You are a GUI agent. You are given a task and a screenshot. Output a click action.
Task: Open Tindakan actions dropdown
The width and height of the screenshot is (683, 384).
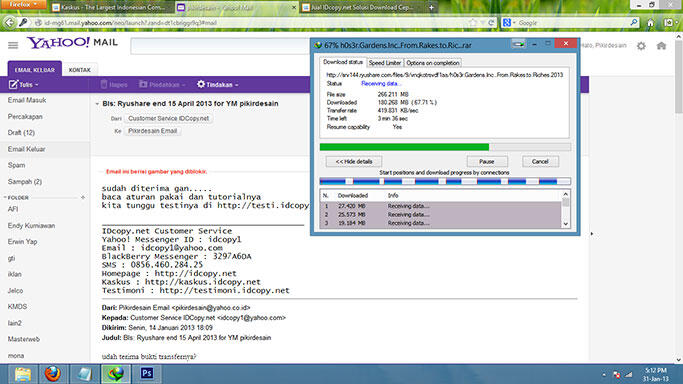217,84
